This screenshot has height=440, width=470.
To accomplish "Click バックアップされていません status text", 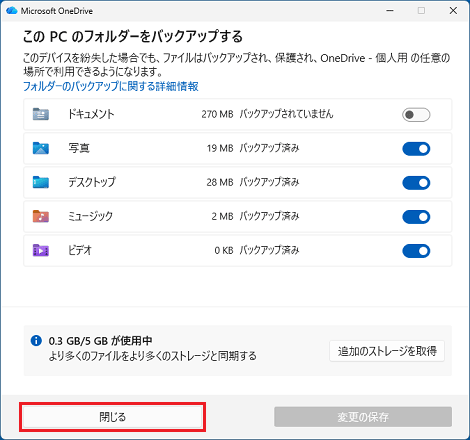I will [286, 114].
